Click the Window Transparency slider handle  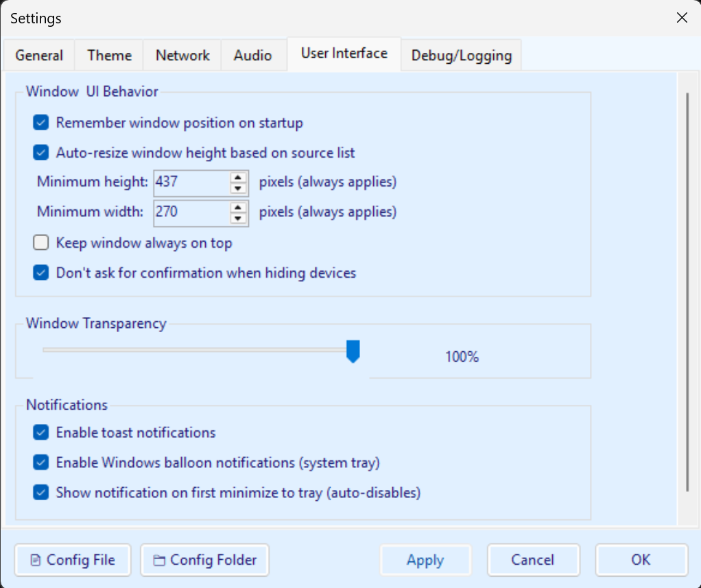pos(353,351)
